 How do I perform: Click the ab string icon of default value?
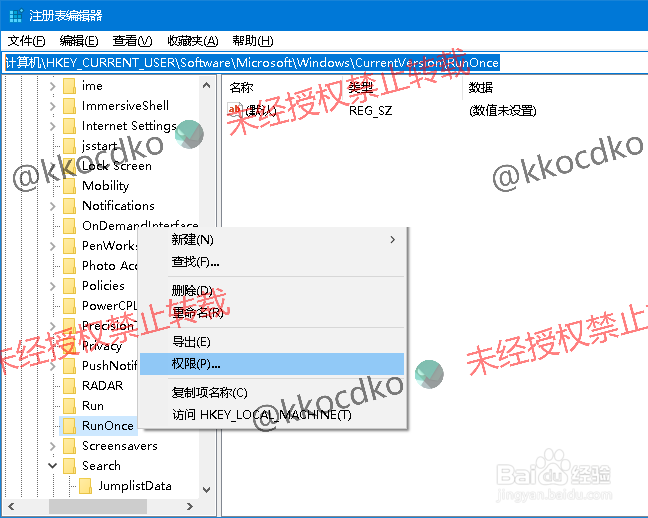234,110
